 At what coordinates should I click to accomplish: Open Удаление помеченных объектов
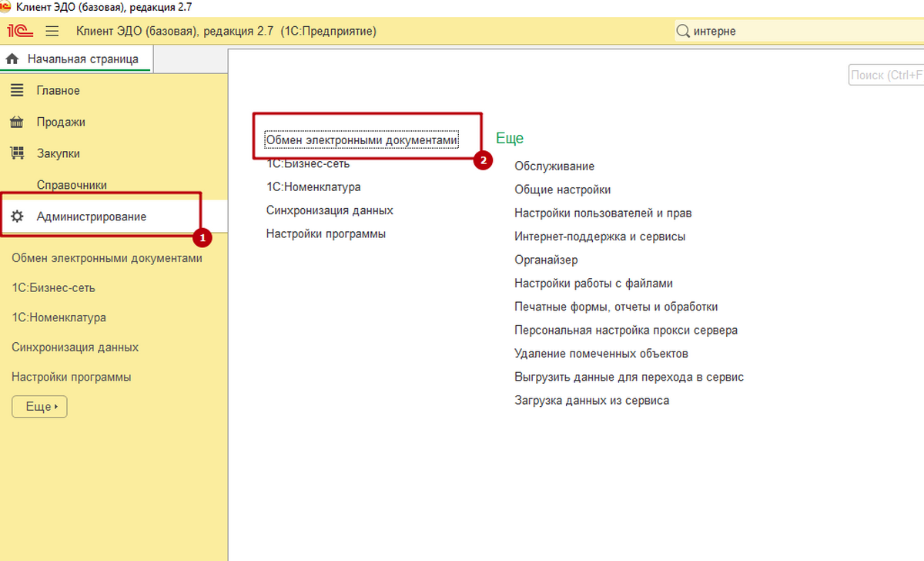(x=601, y=354)
